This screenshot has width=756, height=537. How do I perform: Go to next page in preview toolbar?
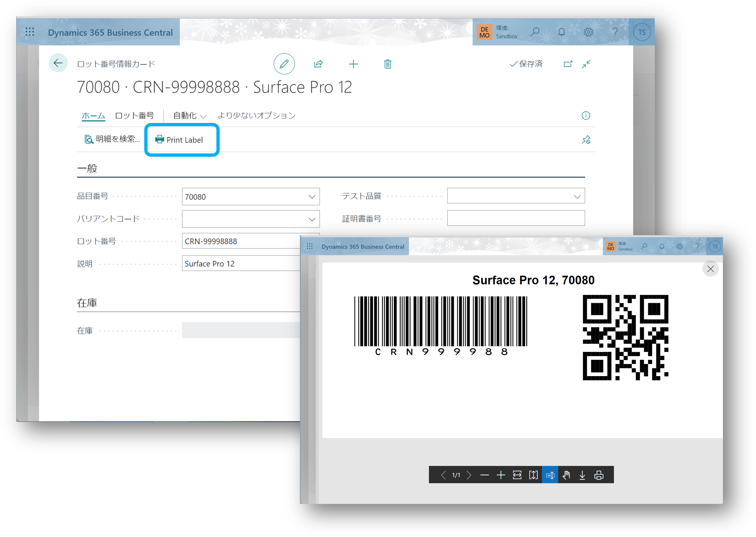tap(469, 475)
